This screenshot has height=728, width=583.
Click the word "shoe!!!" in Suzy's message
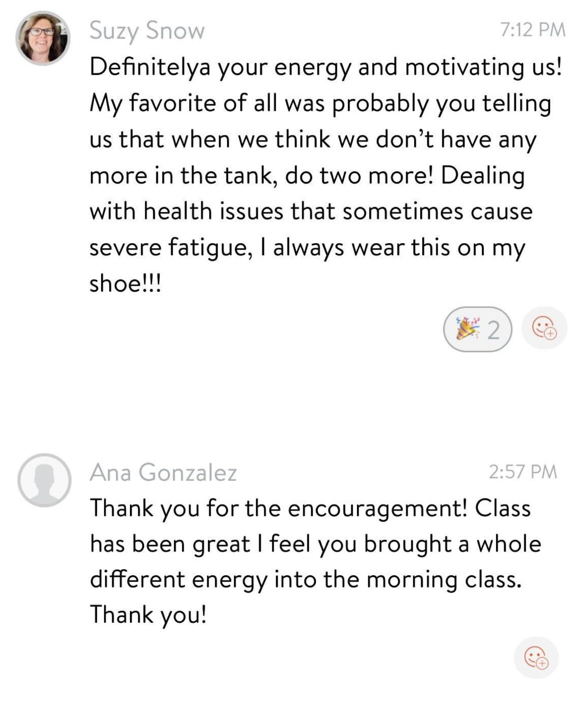125,284
